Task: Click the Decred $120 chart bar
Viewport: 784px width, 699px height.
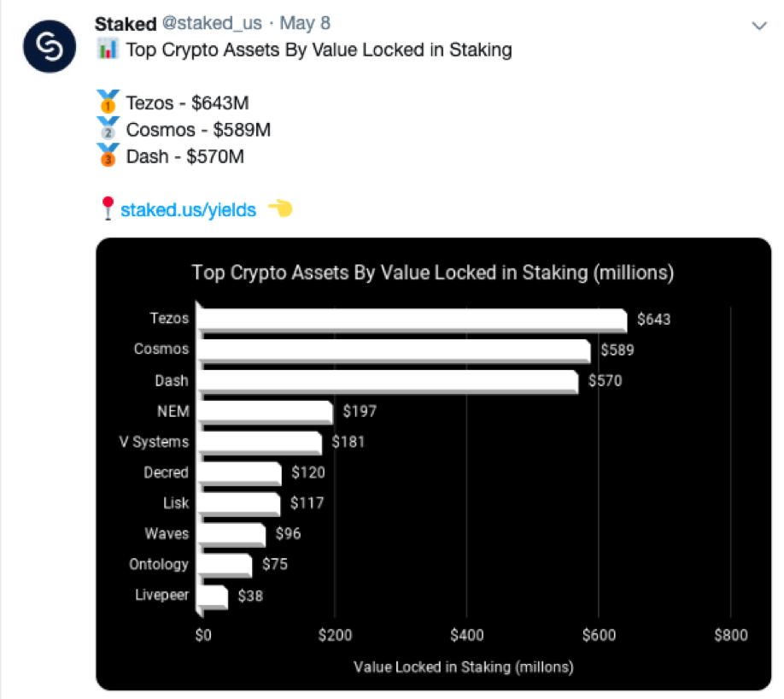Action: pyautogui.click(x=239, y=473)
